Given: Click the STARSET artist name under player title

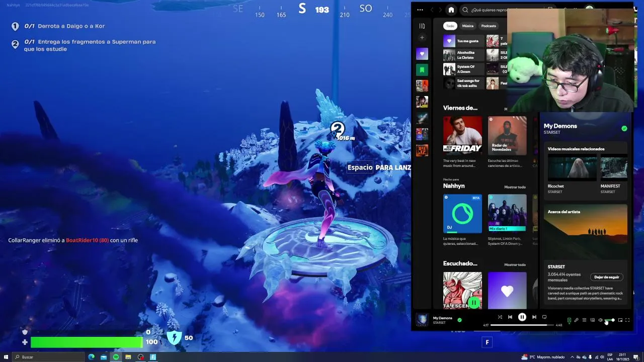Looking at the screenshot, I should 439,323.
